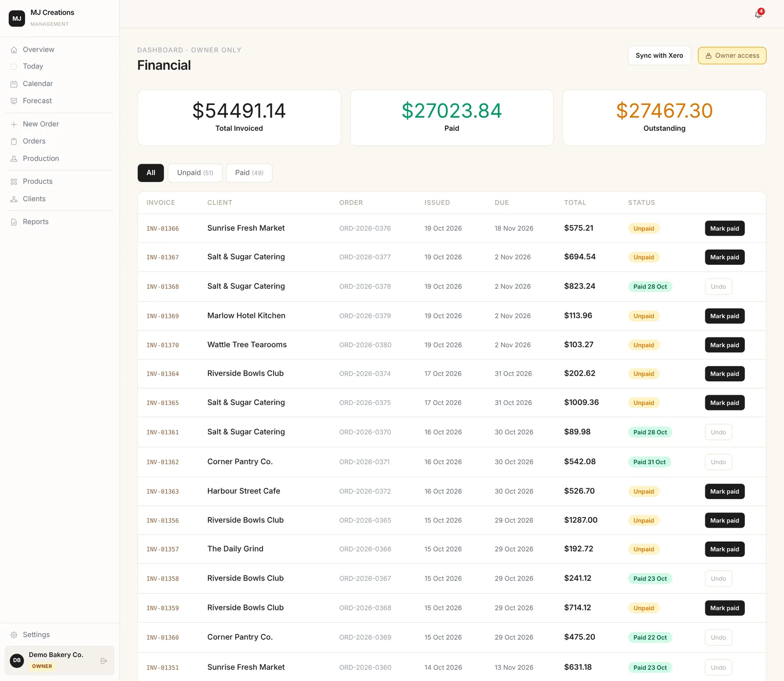The image size is (784, 681).
Task: Click client Corner Pantry Co. on INV-01362
Action: [x=240, y=461]
